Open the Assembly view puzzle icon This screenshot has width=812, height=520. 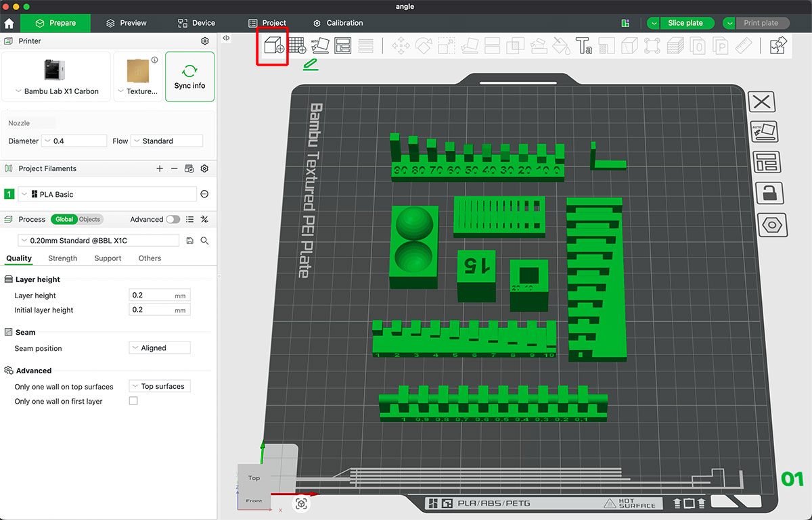[778, 46]
